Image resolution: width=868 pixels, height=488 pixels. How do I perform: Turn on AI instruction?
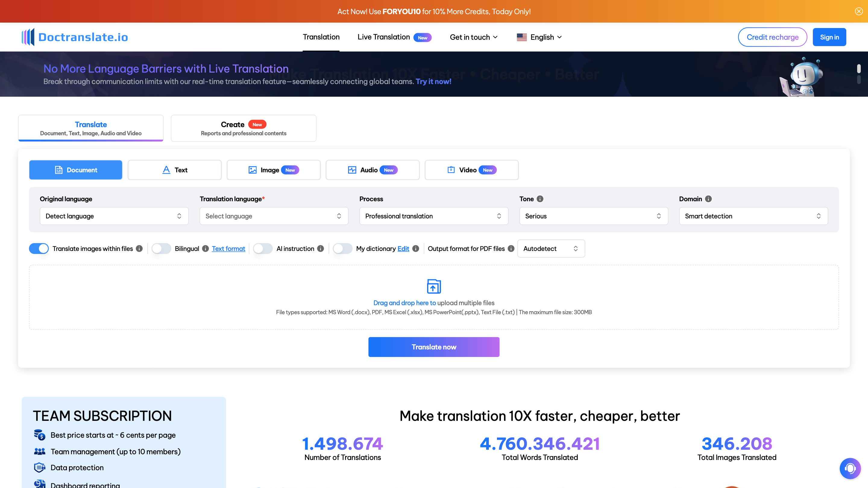coord(263,249)
